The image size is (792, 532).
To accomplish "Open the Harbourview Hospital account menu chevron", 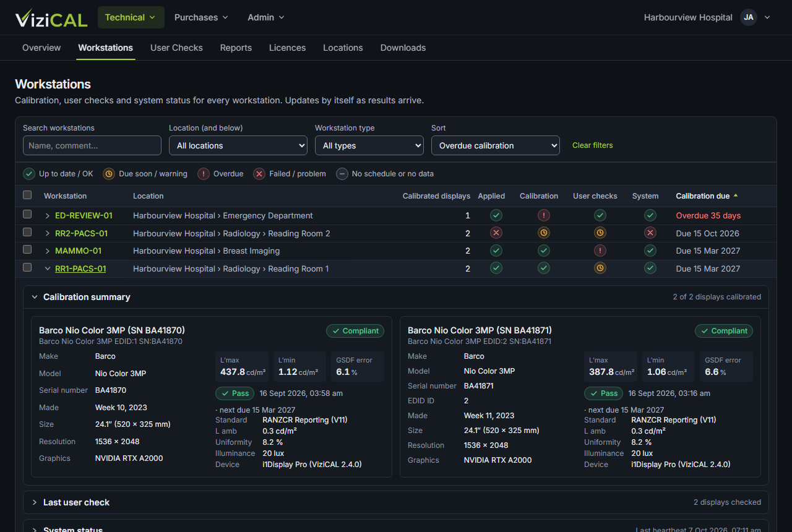I will (x=767, y=17).
